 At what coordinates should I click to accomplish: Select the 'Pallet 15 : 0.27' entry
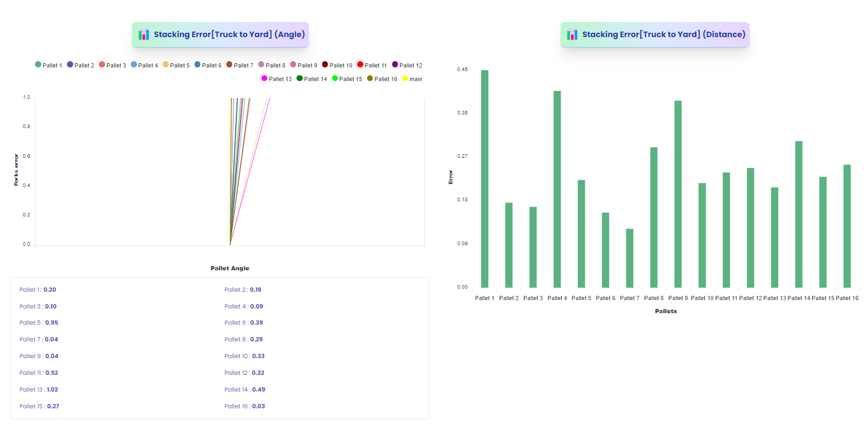39,406
